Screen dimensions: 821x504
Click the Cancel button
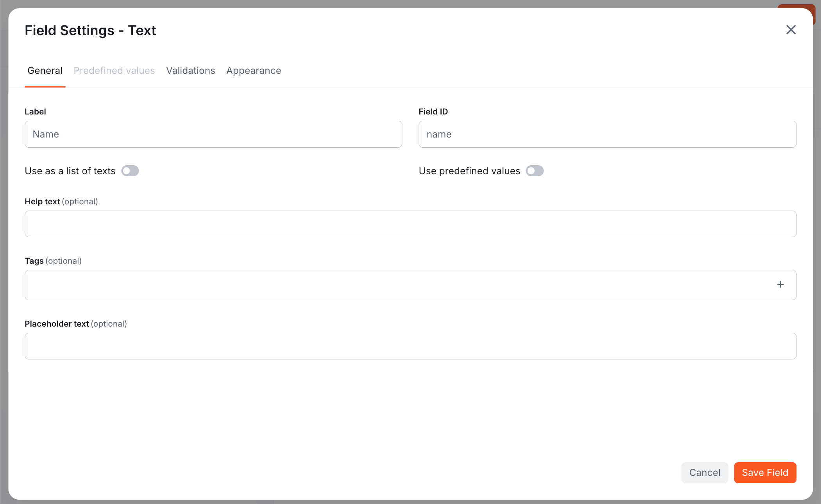coord(705,472)
